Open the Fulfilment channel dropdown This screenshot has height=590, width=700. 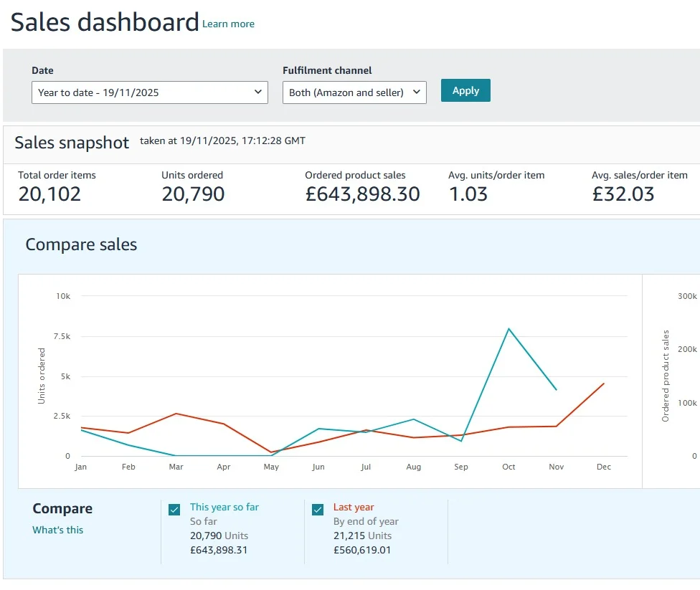354,92
